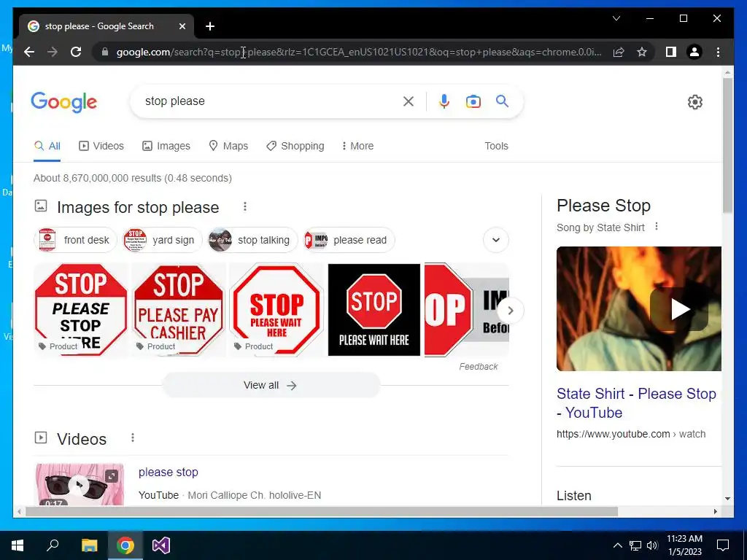Switch to the Maps tab
This screenshot has height=560, width=747.
click(x=228, y=146)
